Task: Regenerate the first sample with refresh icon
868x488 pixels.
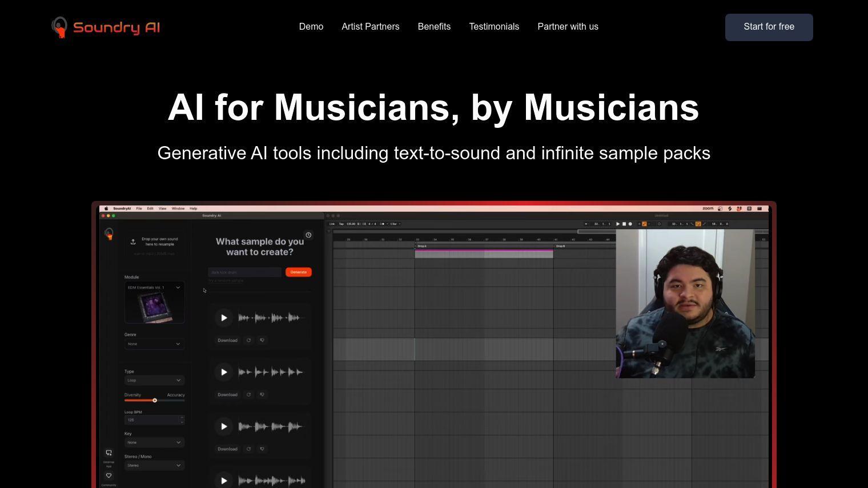Action: [248, 340]
